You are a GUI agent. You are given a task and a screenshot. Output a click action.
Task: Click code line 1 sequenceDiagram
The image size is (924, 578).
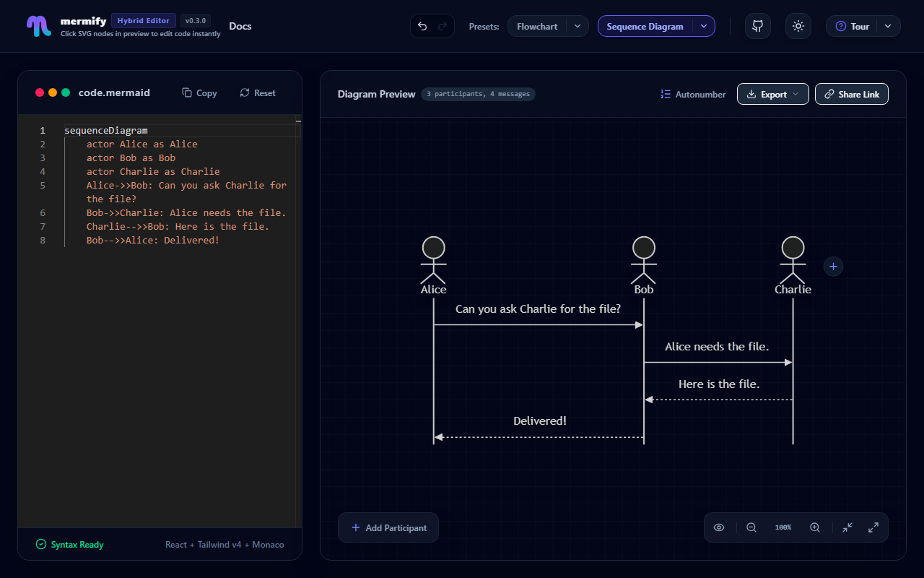pos(105,131)
